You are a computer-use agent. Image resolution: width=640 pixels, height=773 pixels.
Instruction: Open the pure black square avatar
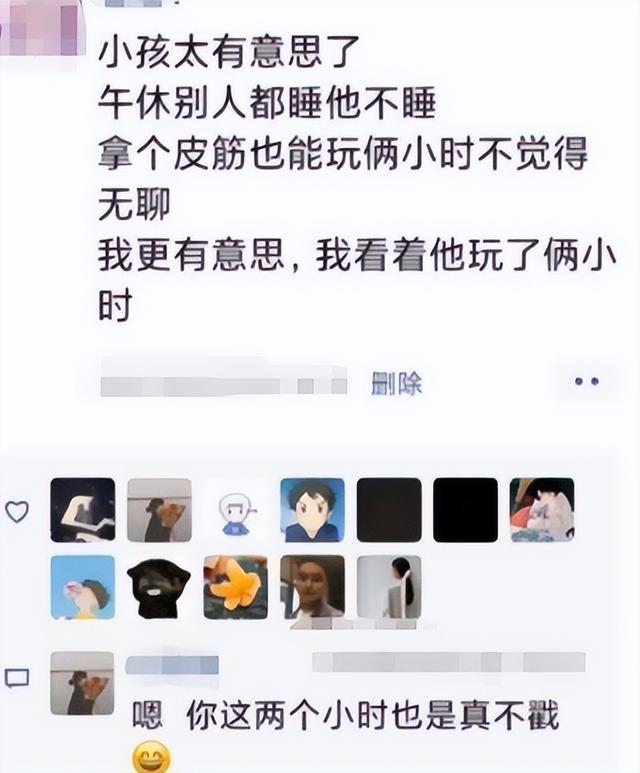coord(465,510)
